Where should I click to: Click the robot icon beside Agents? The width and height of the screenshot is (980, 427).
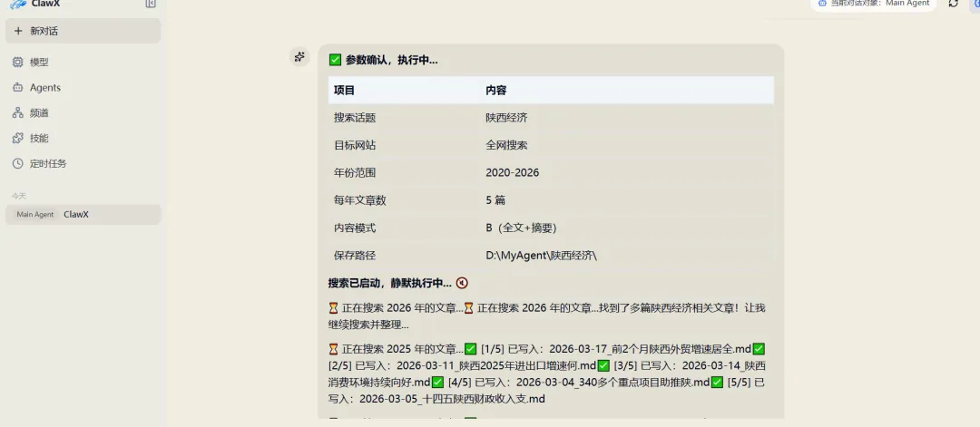pos(17,87)
